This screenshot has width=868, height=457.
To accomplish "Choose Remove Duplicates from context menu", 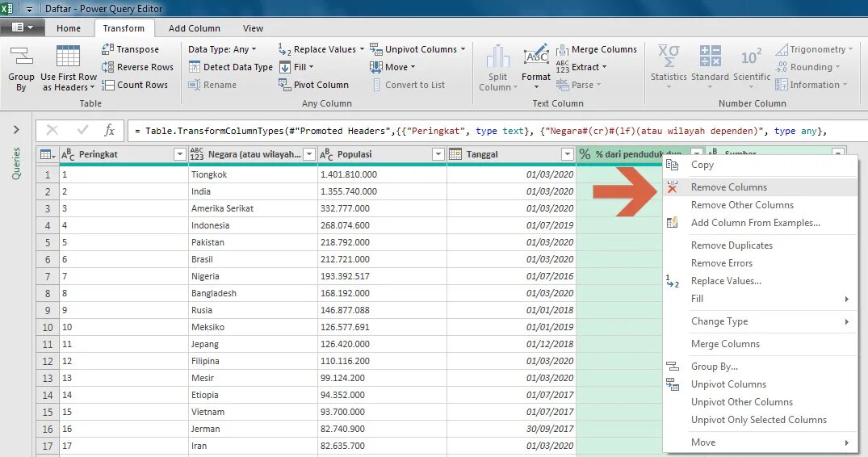I will [x=760, y=245].
